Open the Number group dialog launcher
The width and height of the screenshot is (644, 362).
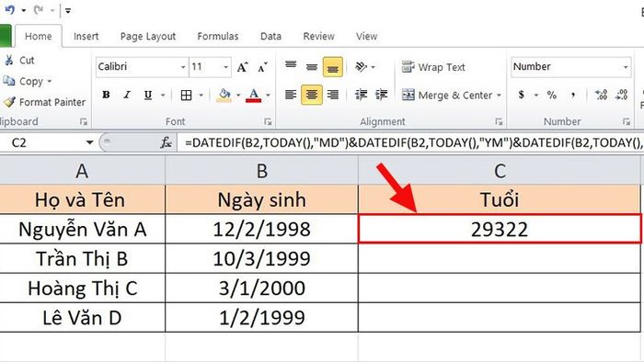point(627,122)
